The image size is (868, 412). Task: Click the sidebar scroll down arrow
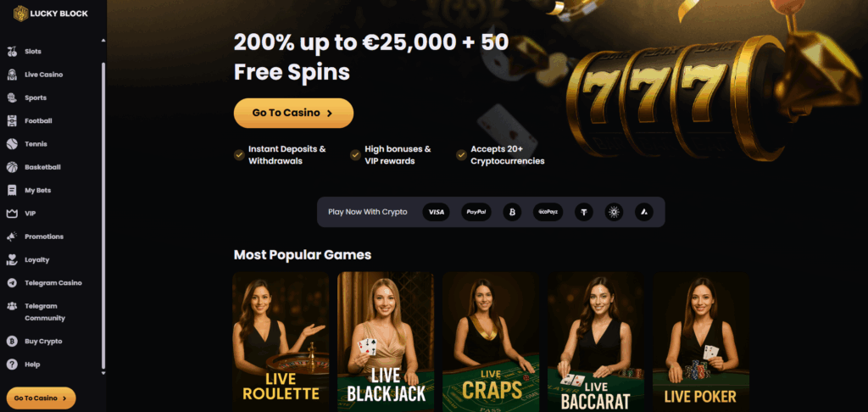pyautogui.click(x=103, y=374)
